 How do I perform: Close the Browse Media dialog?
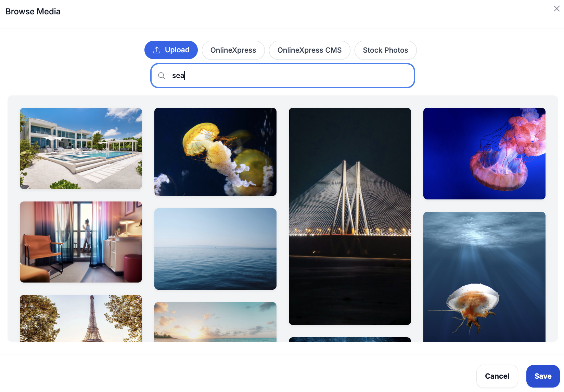tap(556, 9)
